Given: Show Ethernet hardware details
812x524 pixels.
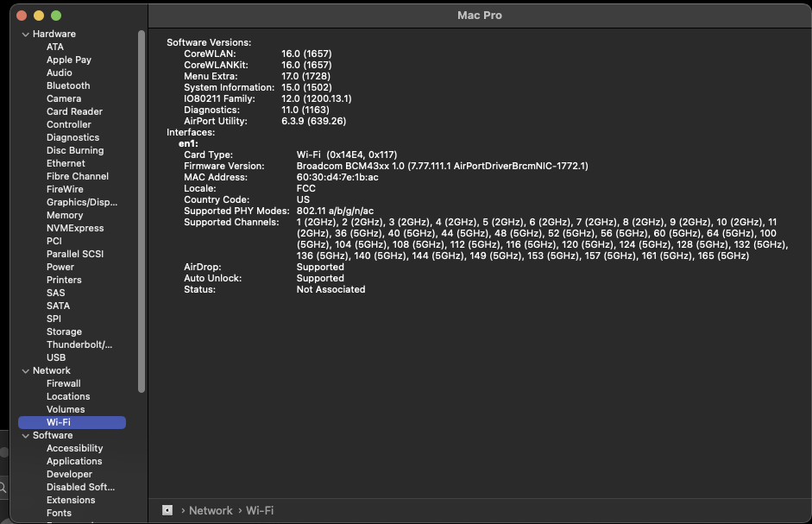Looking at the screenshot, I should (66, 163).
